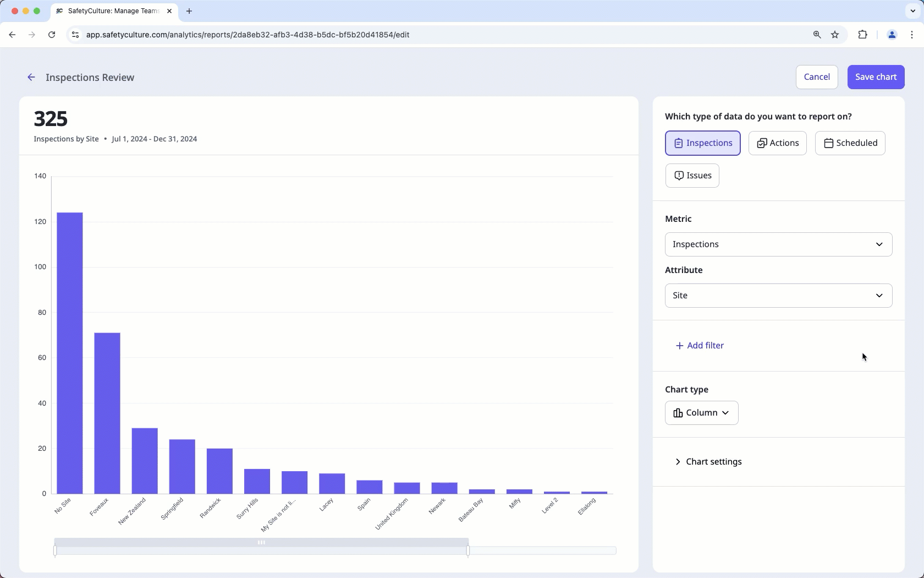
Task: Open the Chrome three-dot menu
Action: [x=912, y=35]
